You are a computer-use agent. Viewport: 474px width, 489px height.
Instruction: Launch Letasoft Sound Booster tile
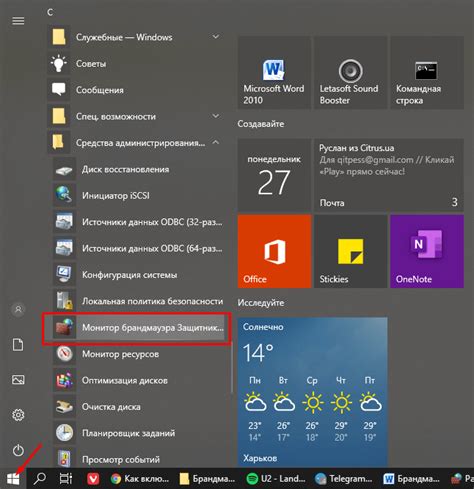pos(350,73)
